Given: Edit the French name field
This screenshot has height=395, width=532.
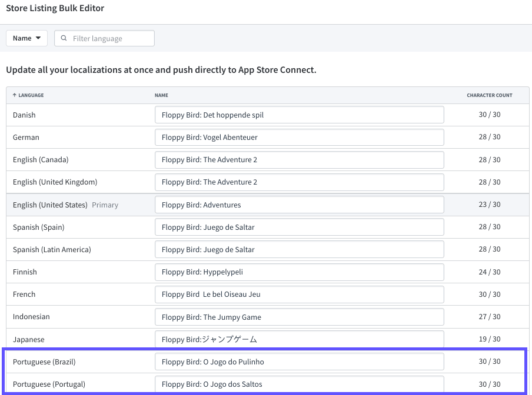Looking at the screenshot, I should click(299, 294).
